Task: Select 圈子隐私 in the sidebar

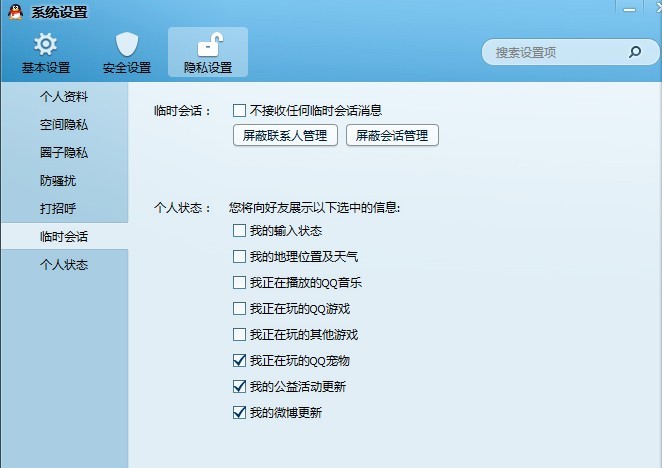Action: click(x=64, y=152)
